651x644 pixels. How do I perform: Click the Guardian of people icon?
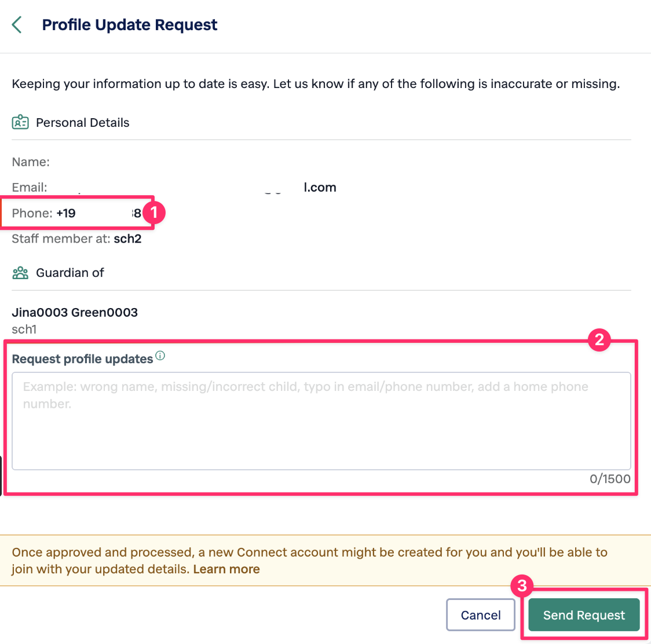[20, 273]
